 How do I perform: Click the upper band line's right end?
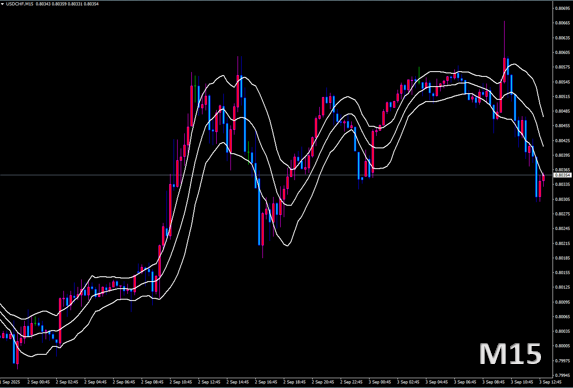tap(543, 116)
